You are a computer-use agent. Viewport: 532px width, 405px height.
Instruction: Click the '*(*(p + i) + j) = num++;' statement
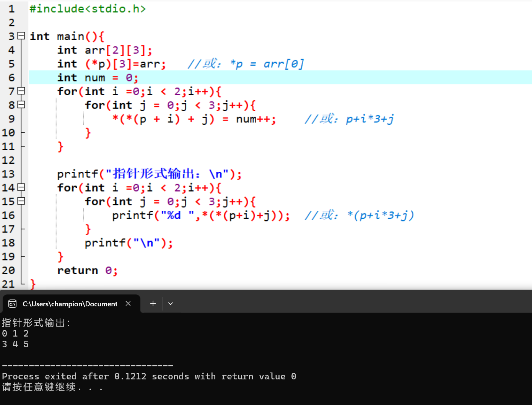[x=194, y=119]
